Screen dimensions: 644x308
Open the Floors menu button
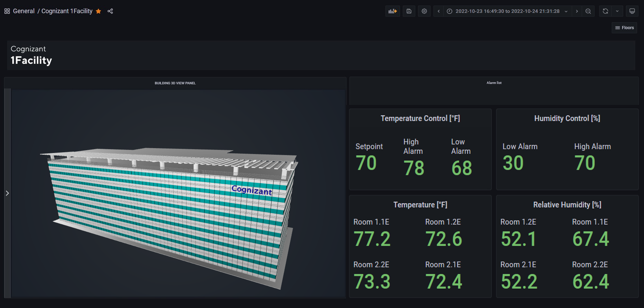point(624,27)
